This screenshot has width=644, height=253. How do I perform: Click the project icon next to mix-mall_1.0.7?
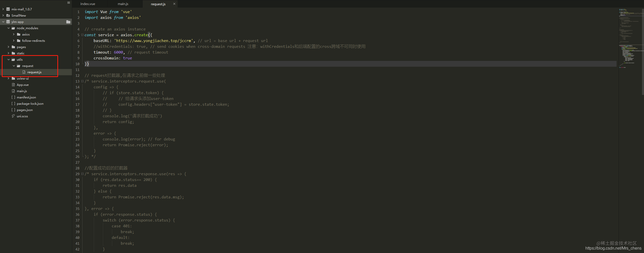click(x=8, y=9)
